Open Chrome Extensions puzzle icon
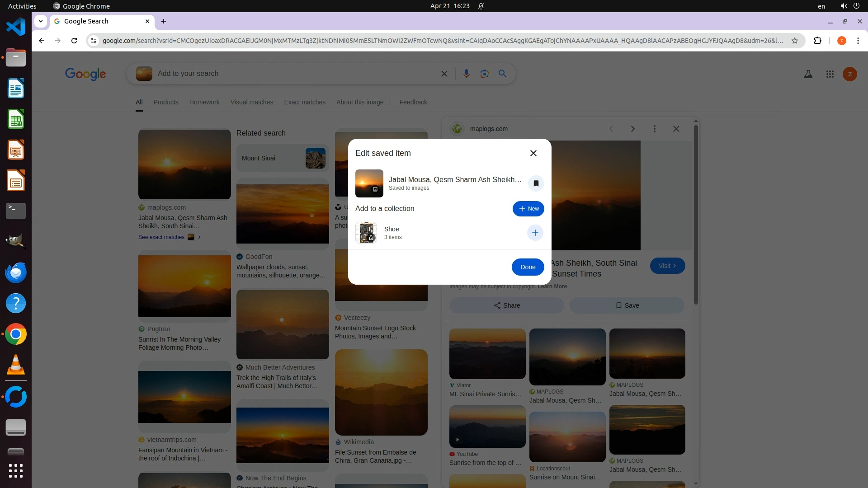The height and width of the screenshot is (488, 868). click(817, 41)
